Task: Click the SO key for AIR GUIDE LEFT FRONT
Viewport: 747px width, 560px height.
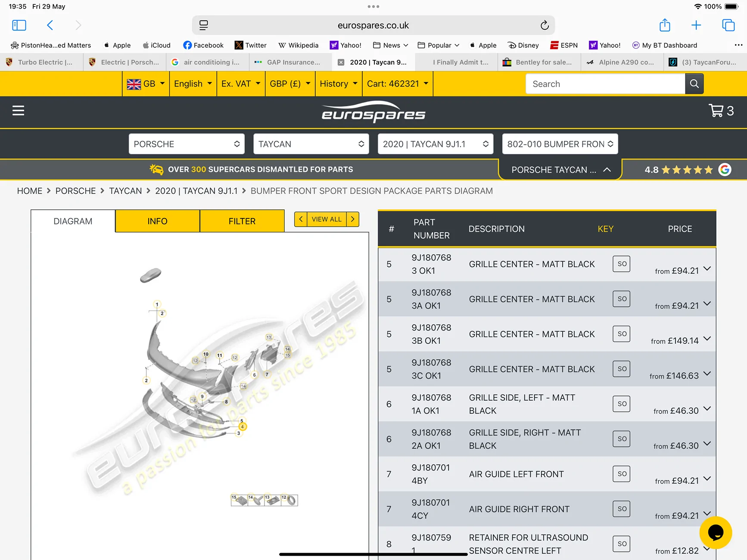Action: [622, 474]
